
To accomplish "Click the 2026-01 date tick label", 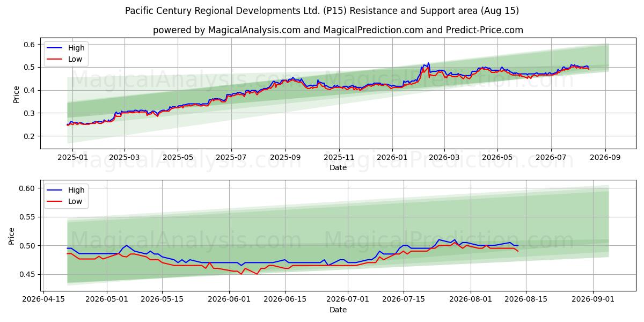I will [392, 158].
